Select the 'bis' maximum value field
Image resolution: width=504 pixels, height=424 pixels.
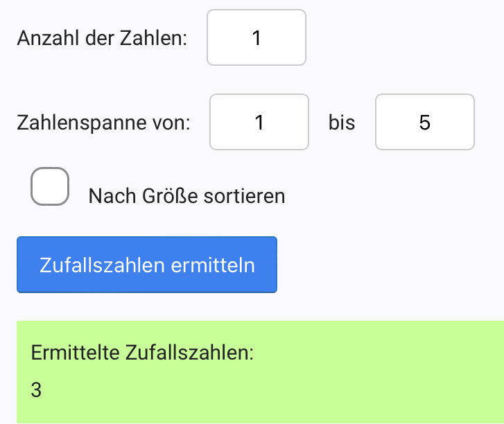424,122
